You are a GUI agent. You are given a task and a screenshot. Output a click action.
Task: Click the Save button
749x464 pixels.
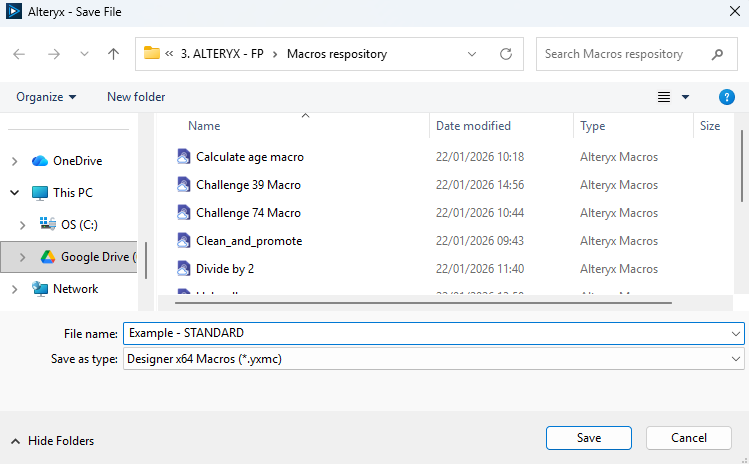coord(589,438)
